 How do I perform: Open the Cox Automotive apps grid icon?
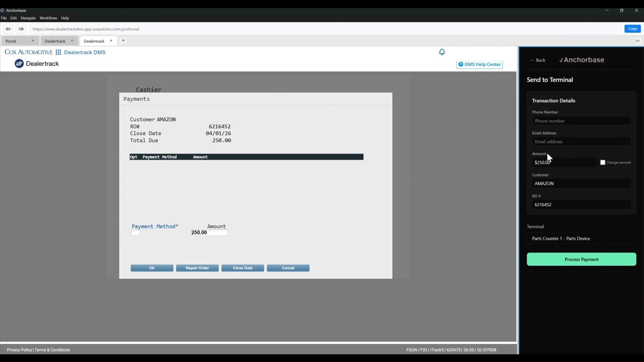58,52
